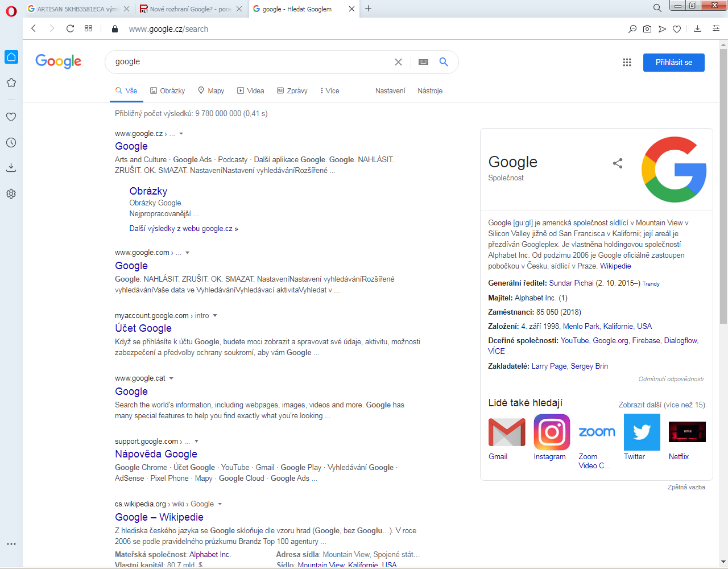The image size is (728, 569).
Task: Share the Google knowledge panel
Action: pos(618,163)
